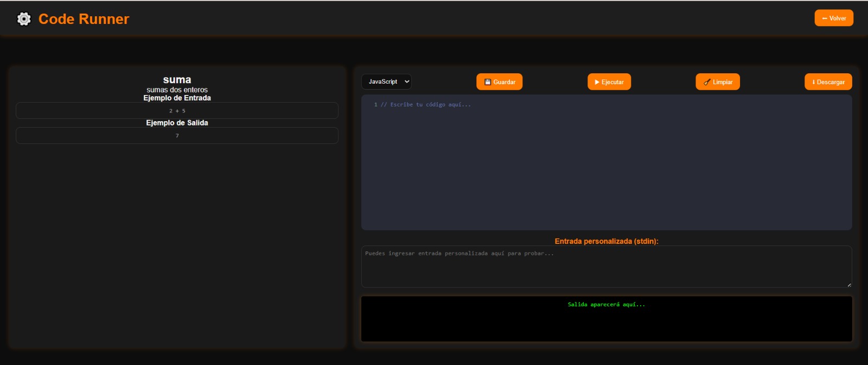Click the Limpiar button label
868x365 pixels.
point(723,82)
